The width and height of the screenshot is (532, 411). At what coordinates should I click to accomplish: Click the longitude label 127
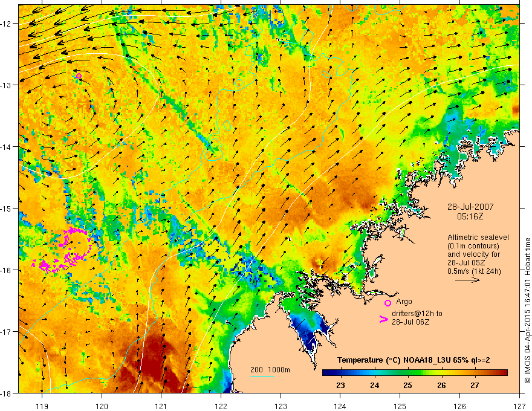point(519,406)
